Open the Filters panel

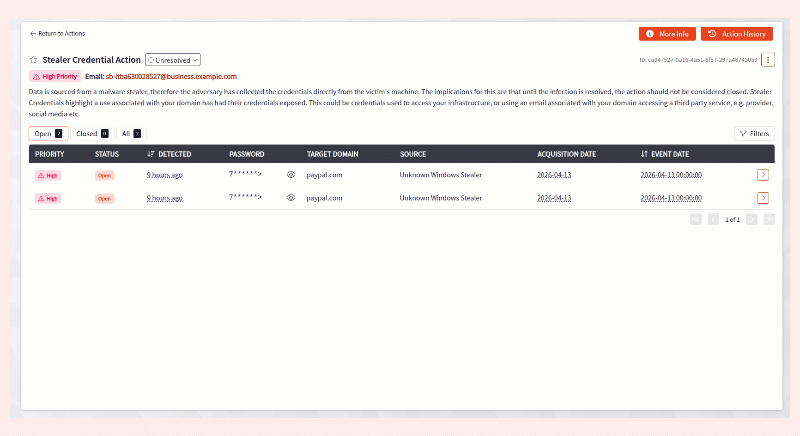pyautogui.click(x=754, y=133)
